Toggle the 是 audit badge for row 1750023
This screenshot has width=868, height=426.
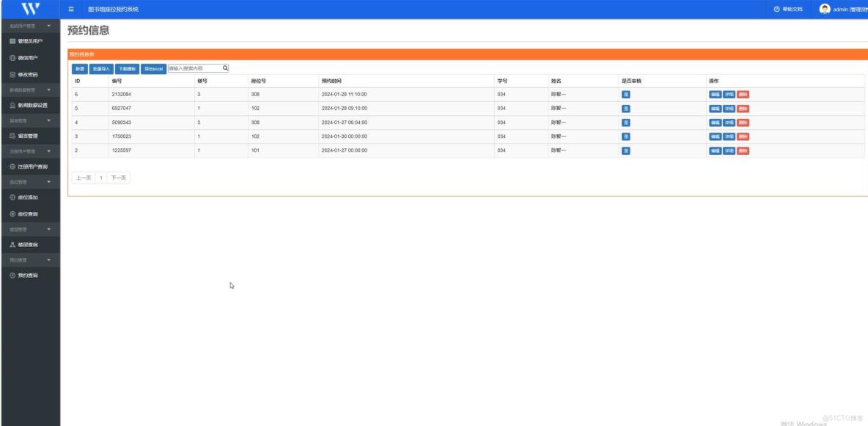[625, 136]
